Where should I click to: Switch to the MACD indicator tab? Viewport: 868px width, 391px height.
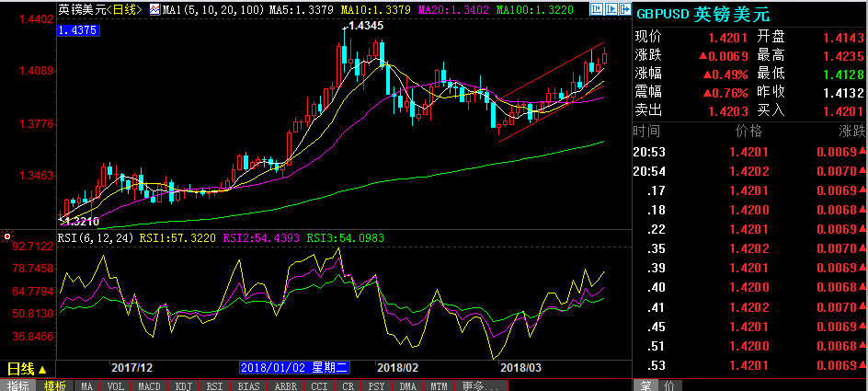coord(146,385)
